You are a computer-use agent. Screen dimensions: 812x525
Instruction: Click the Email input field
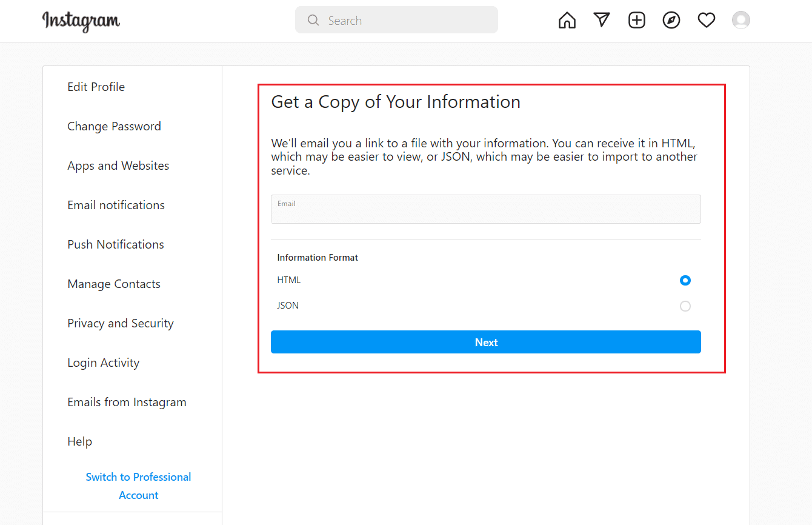pos(485,209)
